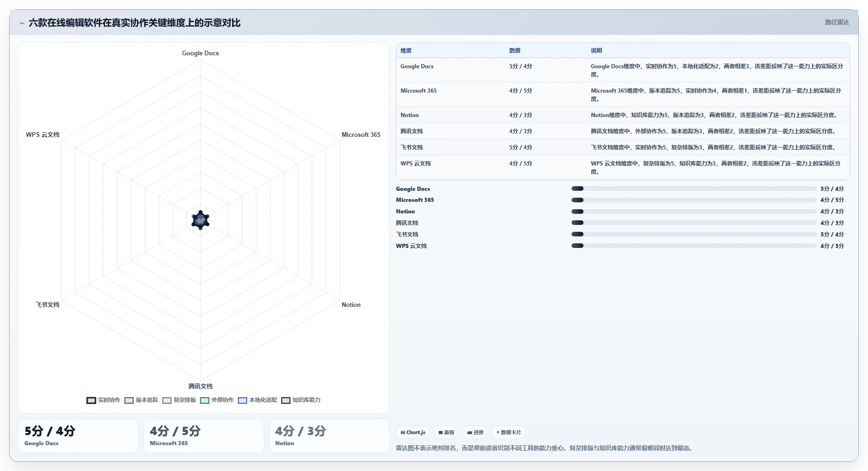Image resolution: width=868 pixels, height=471 pixels.
Task: Click the Notion row's 4分 / 3分 table value
Action: click(520, 115)
